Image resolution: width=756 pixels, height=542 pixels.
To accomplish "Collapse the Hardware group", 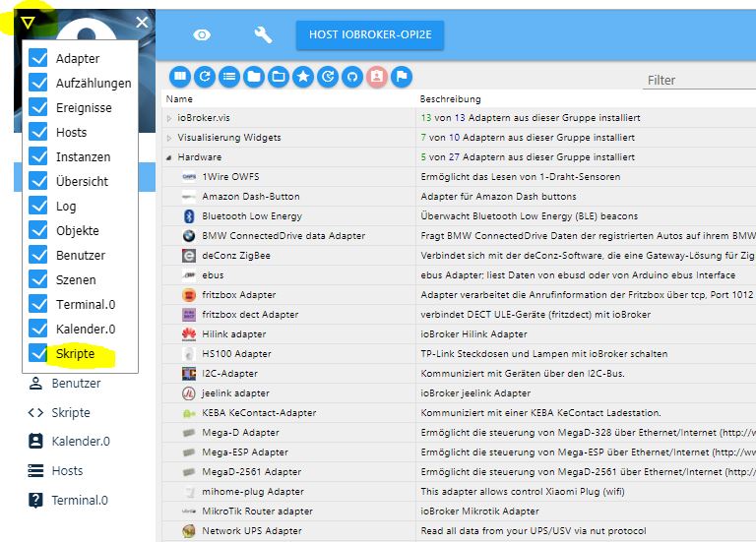I will pyautogui.click(x=169, y=157).
